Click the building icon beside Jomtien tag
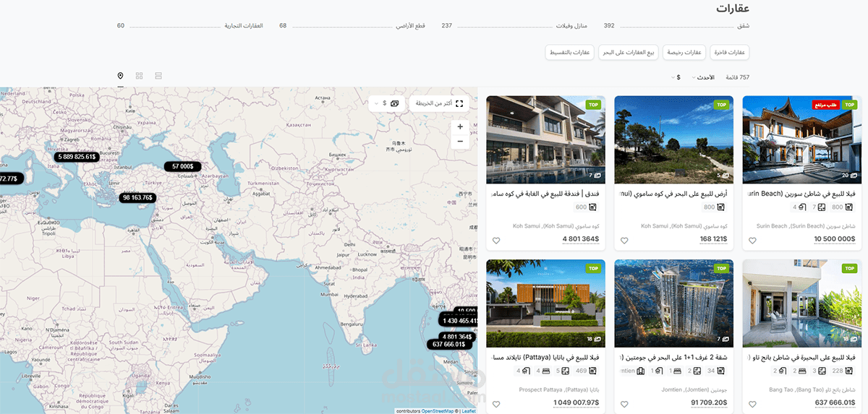868x414 pixels. pos(641,371)
